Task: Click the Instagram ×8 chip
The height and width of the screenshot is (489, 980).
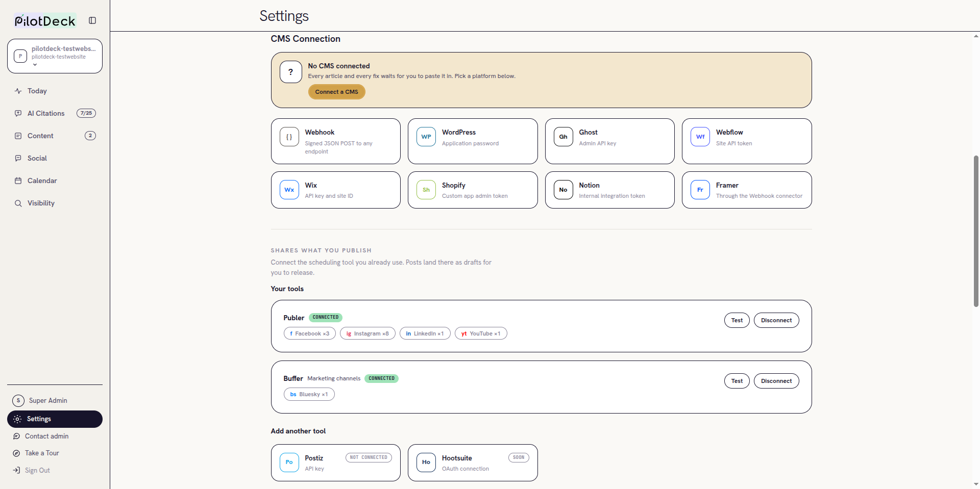Action: pyautogui.click(x=367, y=333)
